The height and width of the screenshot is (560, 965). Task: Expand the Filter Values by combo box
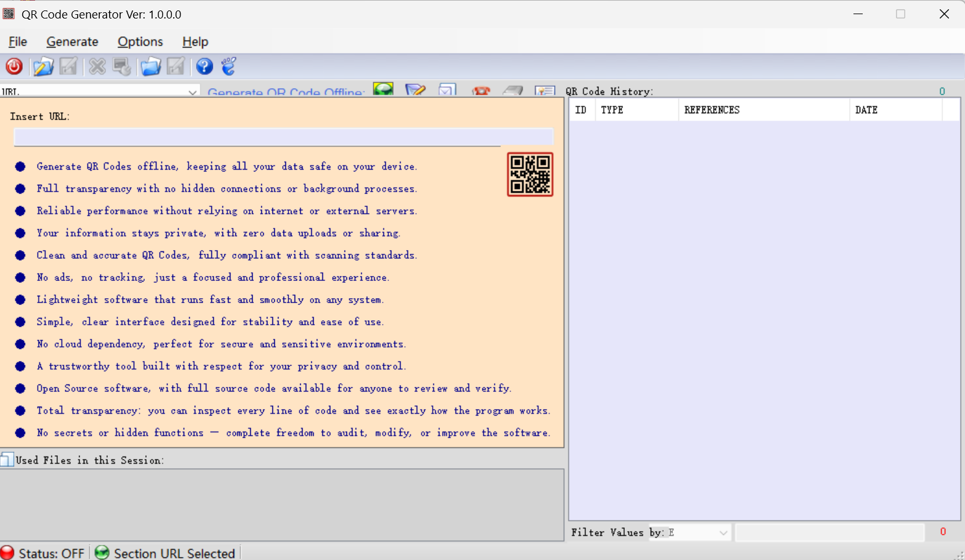point(722,532)
